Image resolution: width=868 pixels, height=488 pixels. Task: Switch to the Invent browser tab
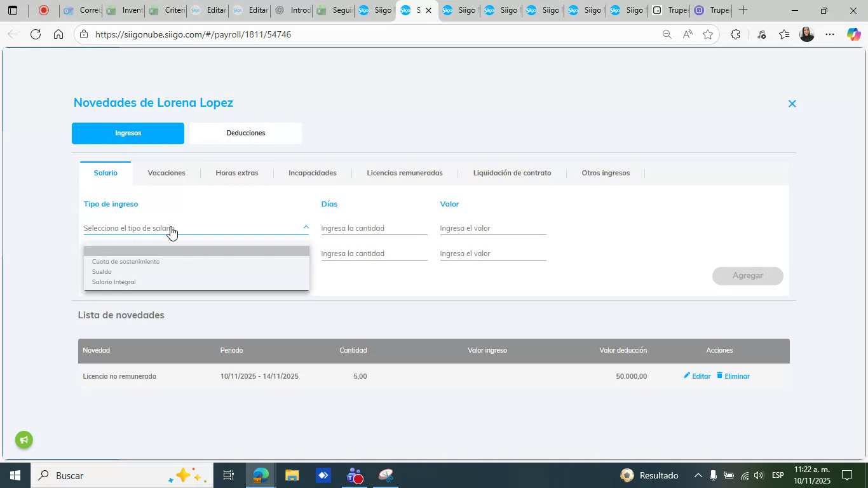point(124,10)
